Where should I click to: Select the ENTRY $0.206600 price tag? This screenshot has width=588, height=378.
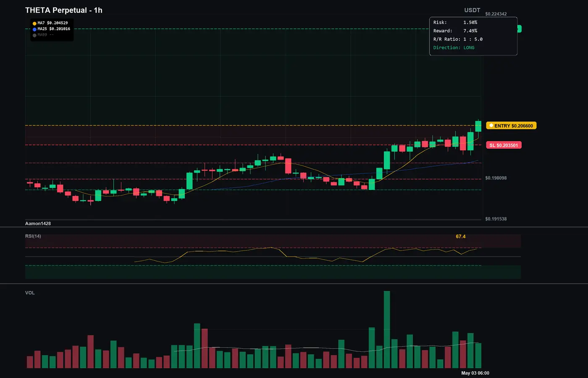tap(511, 126)
